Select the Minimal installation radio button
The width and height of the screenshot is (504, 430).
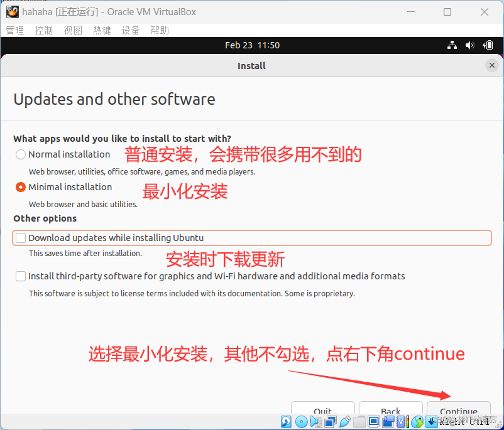(x=21, y=186)
